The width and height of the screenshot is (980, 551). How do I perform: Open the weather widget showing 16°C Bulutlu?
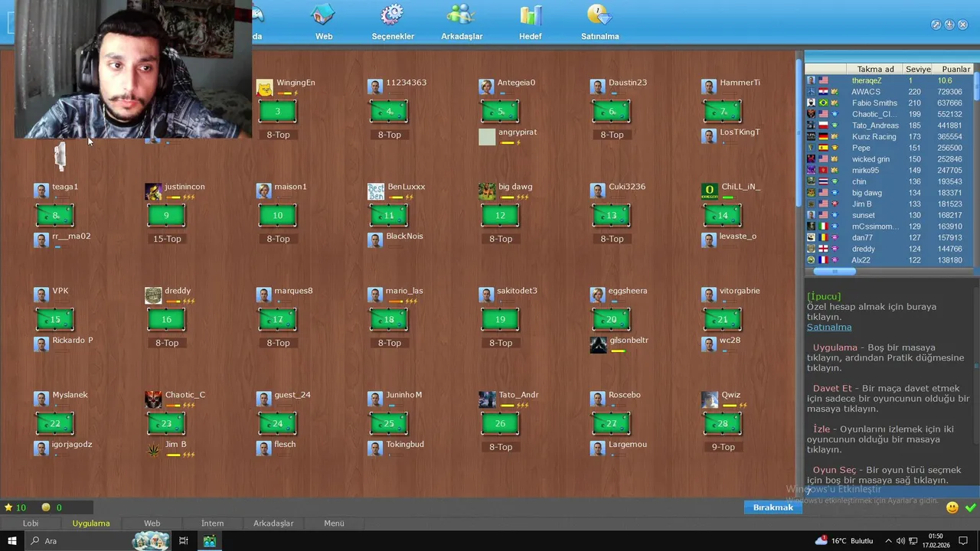click(x=844, y=541)
